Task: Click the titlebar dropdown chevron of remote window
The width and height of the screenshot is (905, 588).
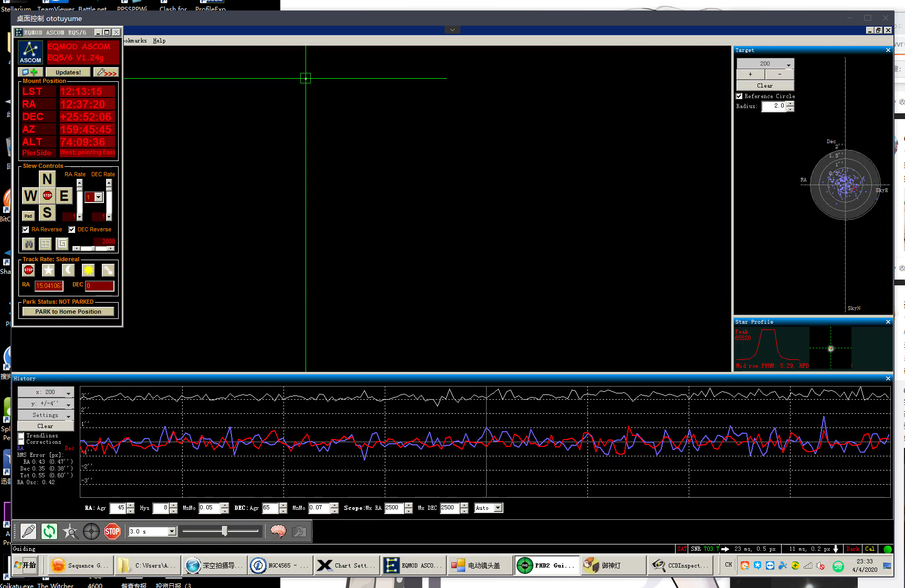Action: coord(453,30)
